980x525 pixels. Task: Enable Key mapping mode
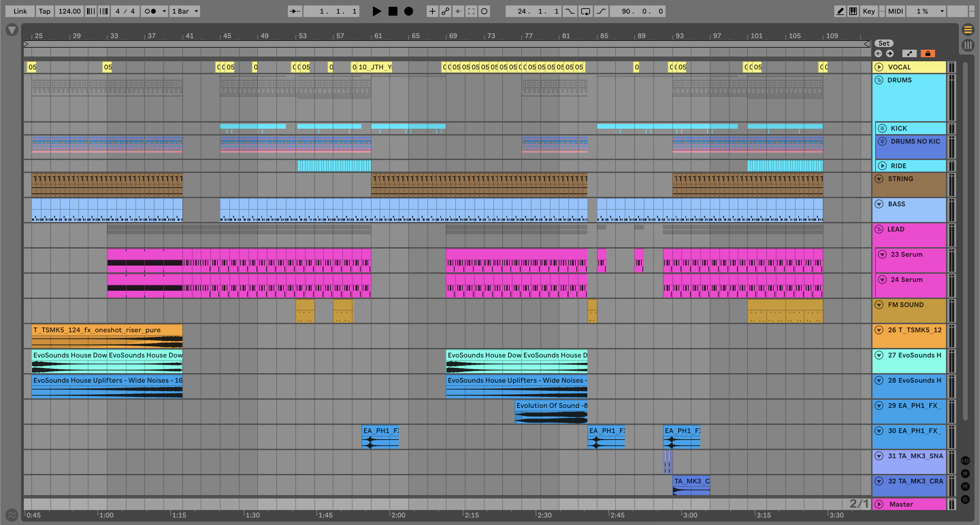868,11
